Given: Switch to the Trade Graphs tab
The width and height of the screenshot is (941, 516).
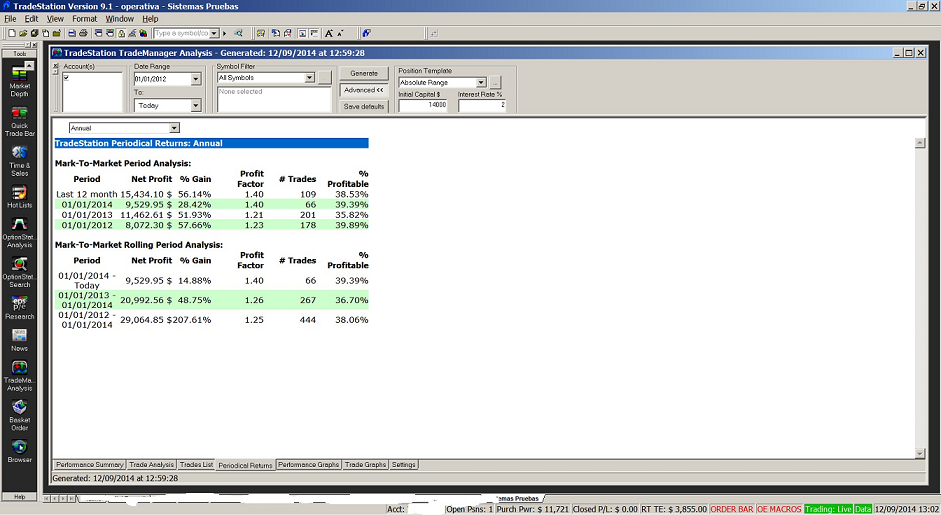Looking at the screenshot, I should (x=365, y=464).
